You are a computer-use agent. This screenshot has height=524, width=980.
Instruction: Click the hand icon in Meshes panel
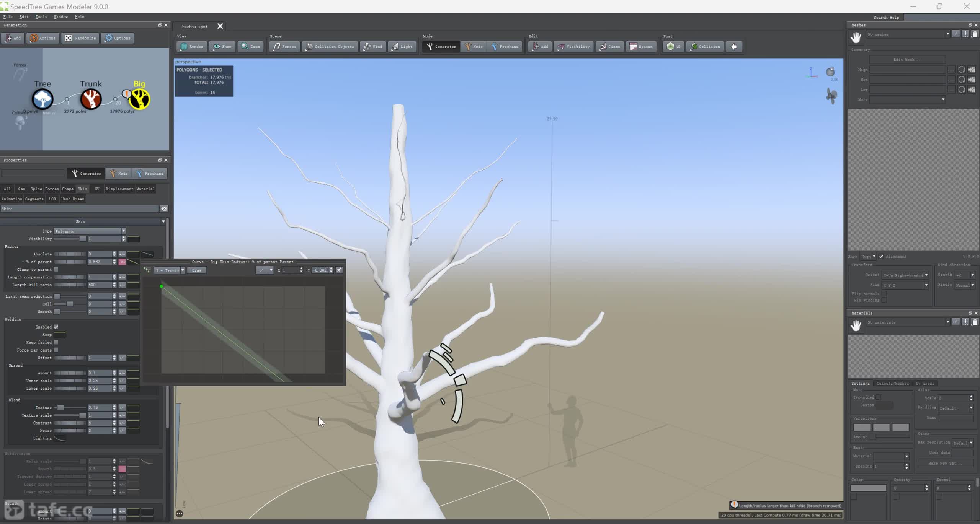coord(856,37)
